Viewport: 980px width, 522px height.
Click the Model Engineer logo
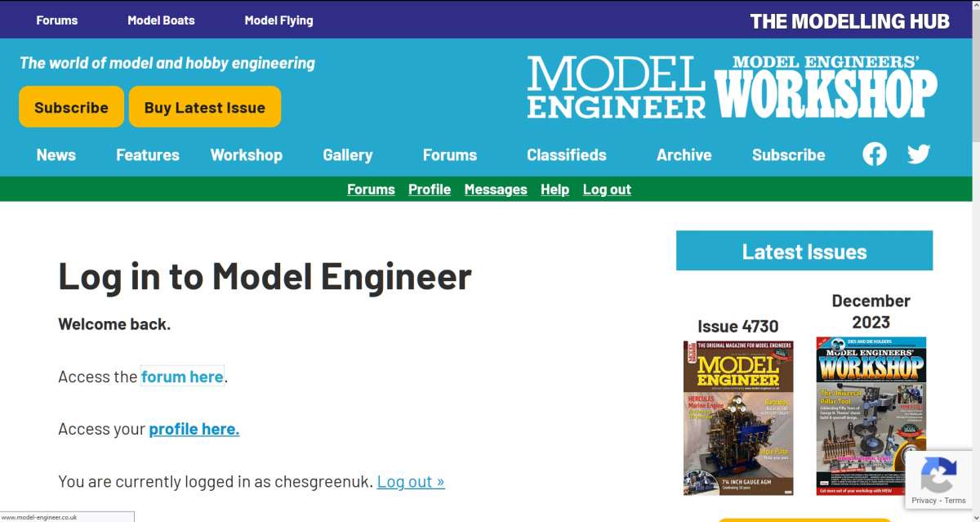[x=617, y=87]
